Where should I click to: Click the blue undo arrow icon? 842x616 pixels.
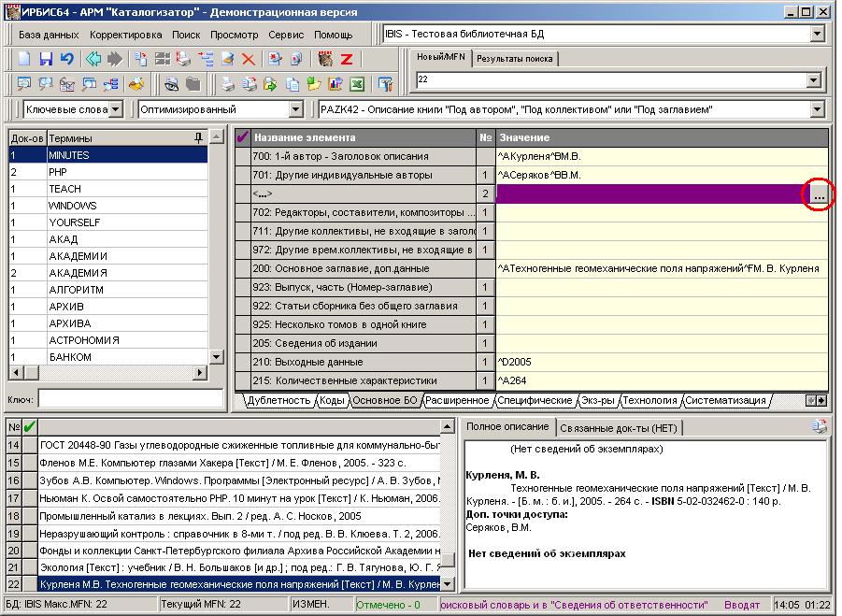[66, 59]
